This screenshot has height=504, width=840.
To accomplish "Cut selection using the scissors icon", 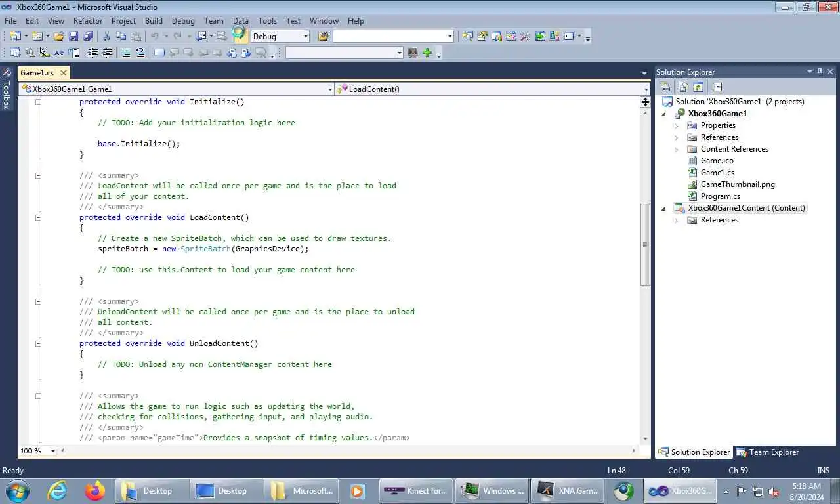I will point(107,36).
